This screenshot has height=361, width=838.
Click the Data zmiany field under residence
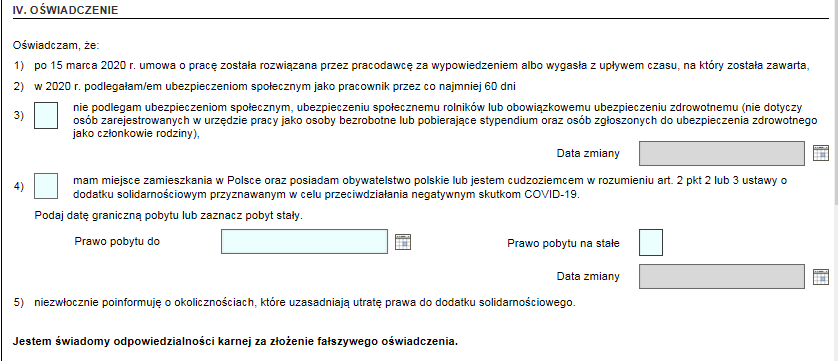pos(721,276)
